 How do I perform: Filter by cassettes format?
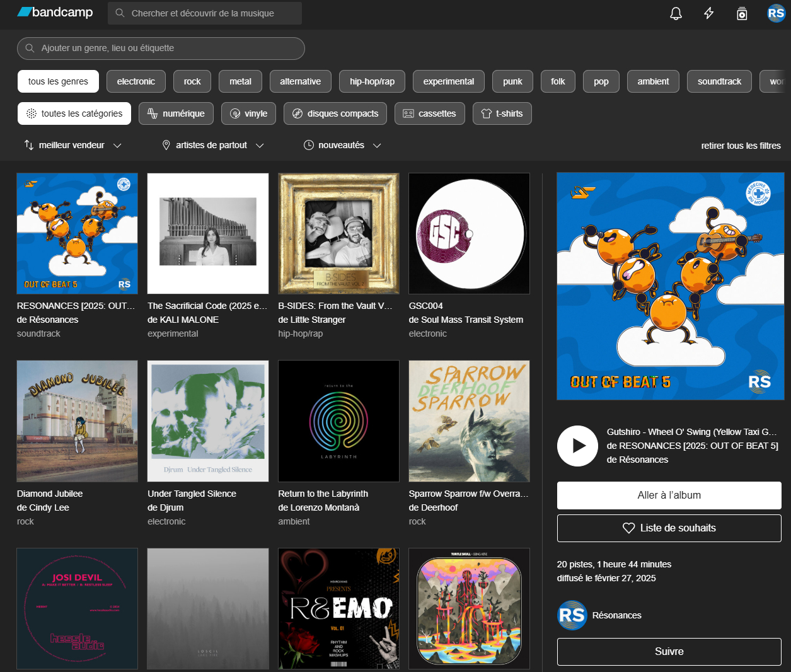429,113
